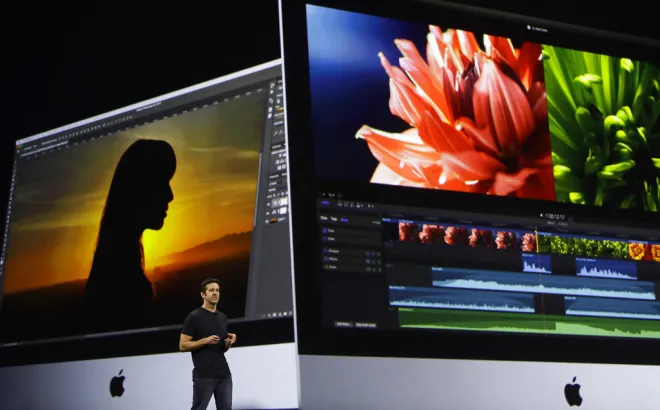Open the tool selector dropdown in timeline toolbar
The image size is (660, 410).
(370, 206)
